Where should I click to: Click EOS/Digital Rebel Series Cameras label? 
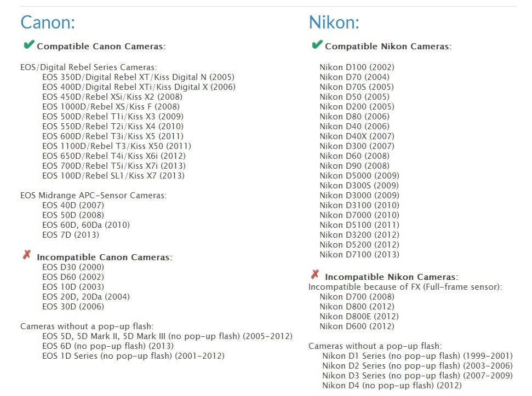click(89, 67)
